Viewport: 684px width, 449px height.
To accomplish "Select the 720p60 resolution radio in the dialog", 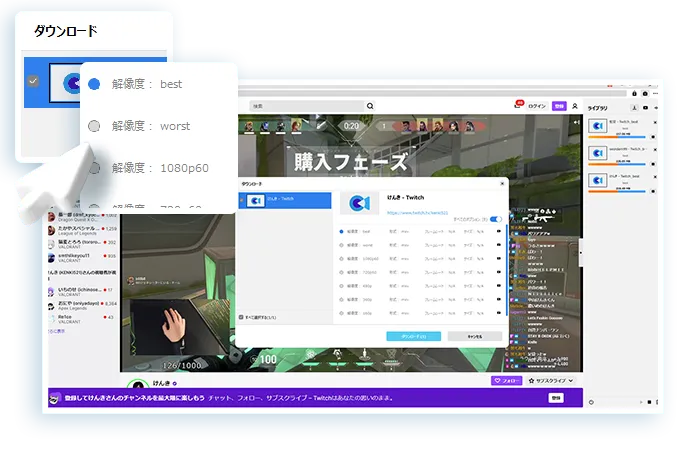I will (x=341, y=272).
